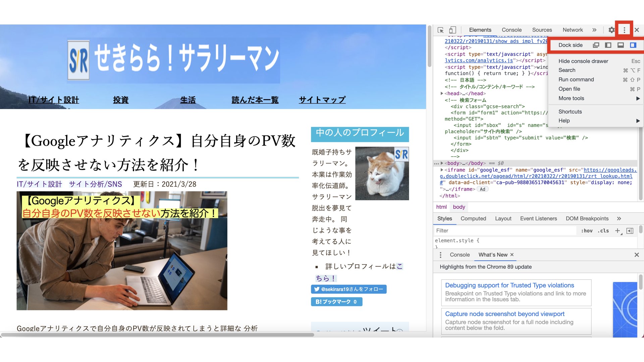
Task: Select the html breadcrumb
Action: (x=441, y=207)
